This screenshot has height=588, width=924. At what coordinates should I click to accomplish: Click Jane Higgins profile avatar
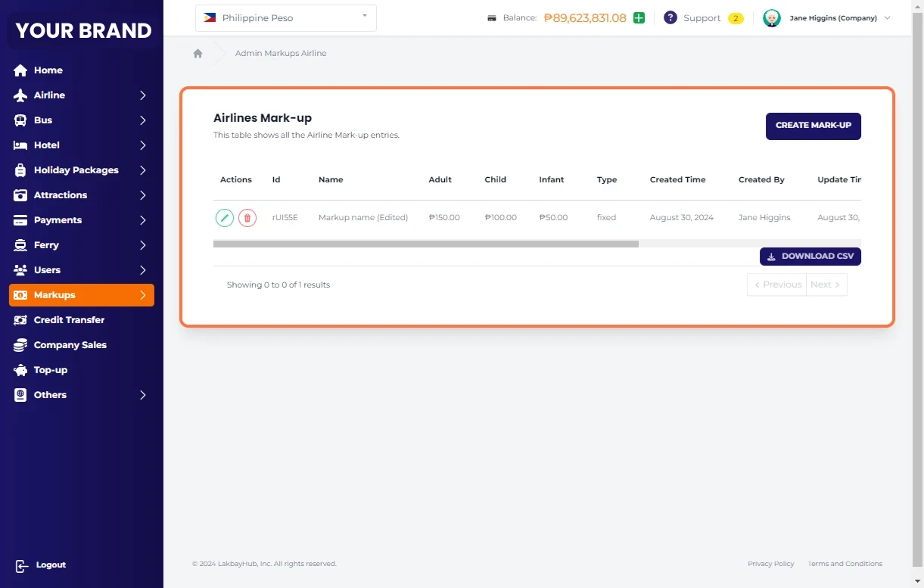[x=771, y=18]
